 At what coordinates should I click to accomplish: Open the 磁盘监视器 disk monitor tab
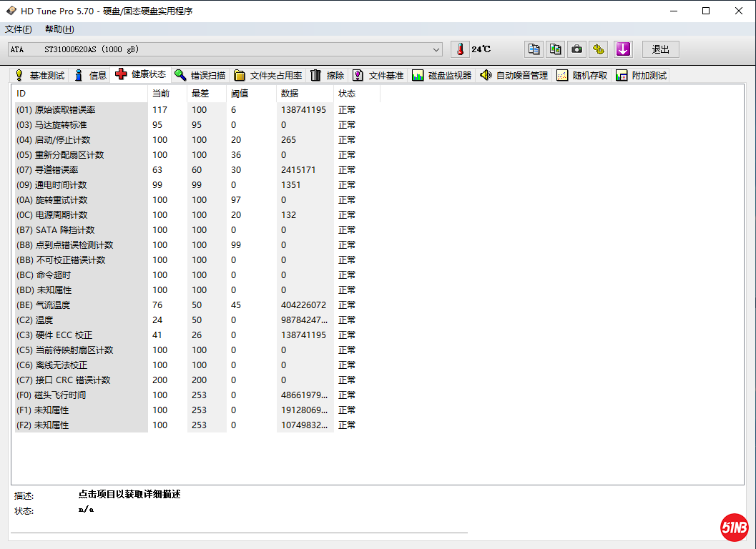442,75
